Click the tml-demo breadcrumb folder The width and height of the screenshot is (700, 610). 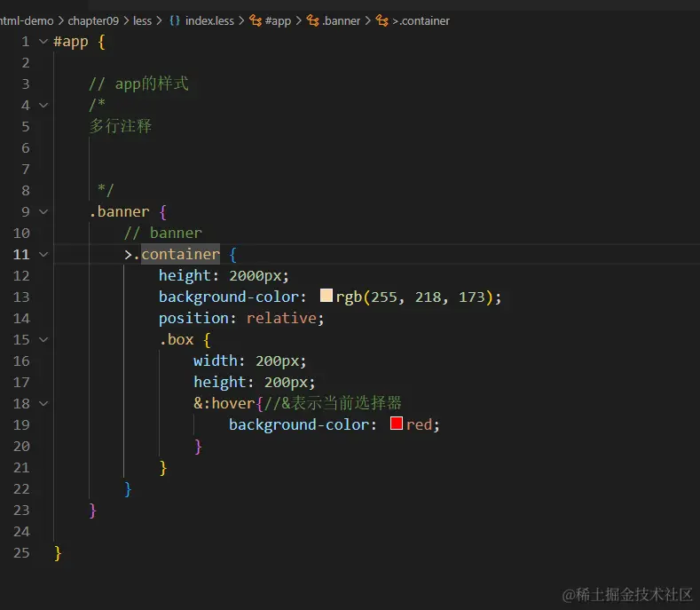(x=27, y=21)
